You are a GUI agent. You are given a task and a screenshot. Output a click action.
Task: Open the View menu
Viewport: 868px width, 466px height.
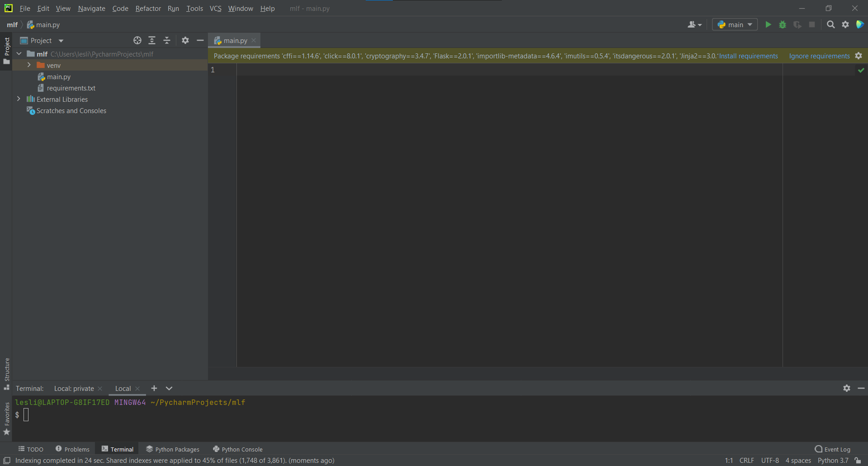pyautogui.click(x=63, y=9)
